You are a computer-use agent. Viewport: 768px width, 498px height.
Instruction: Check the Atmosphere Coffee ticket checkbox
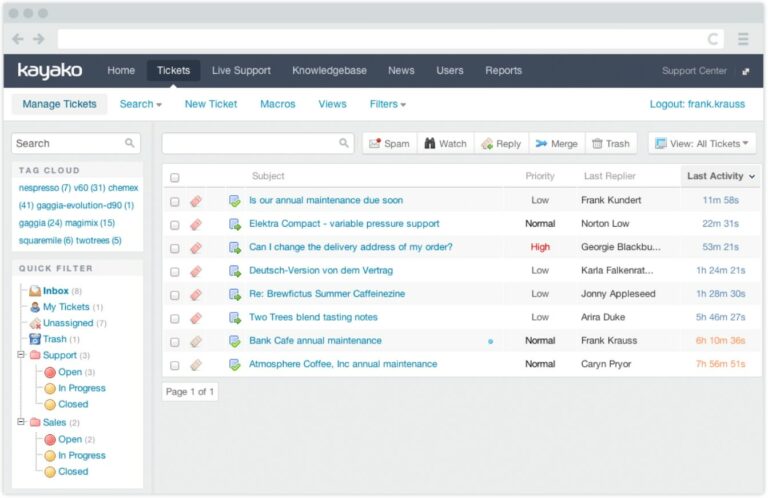pyautogui.click(x=174, y=365)
